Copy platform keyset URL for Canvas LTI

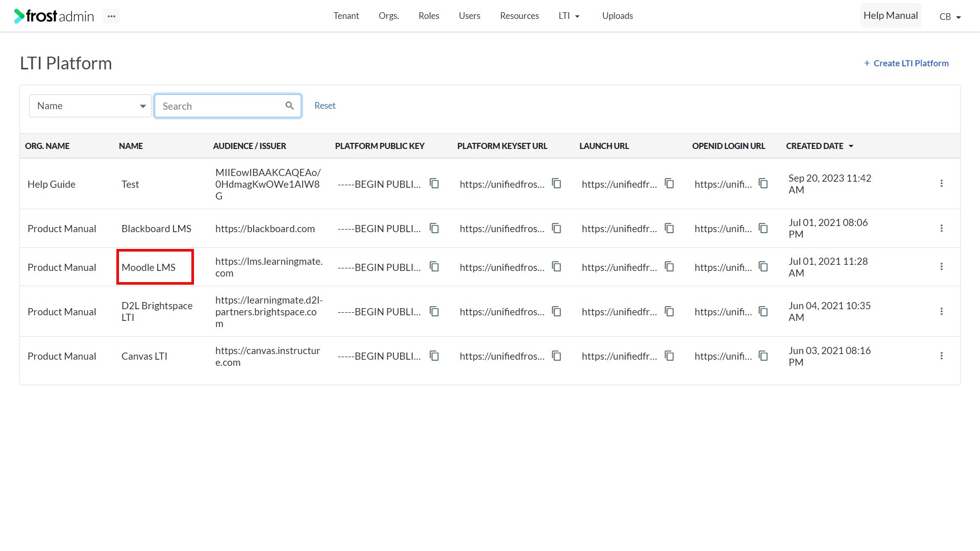click(x=557, y=356)
